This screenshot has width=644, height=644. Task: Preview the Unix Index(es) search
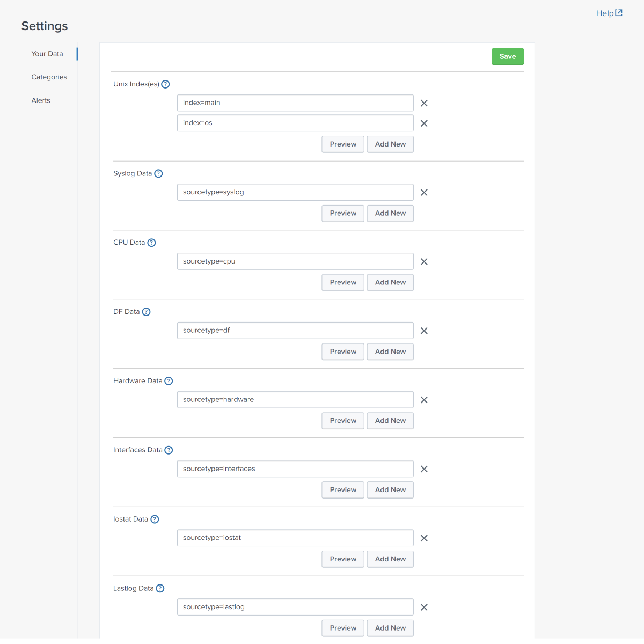click(x=343, y=144)
